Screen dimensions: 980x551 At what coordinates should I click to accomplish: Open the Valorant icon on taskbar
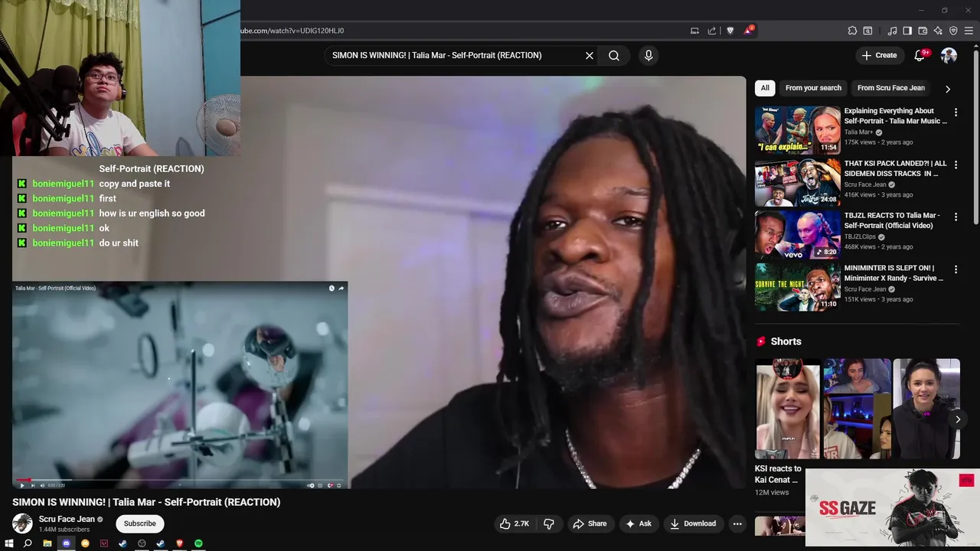point(104,543)
